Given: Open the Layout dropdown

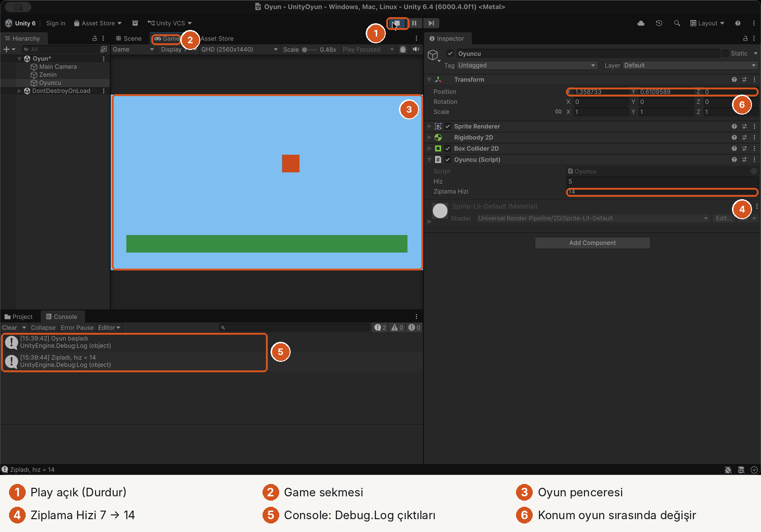Looking at the screenshot, I should coord(707,23).
